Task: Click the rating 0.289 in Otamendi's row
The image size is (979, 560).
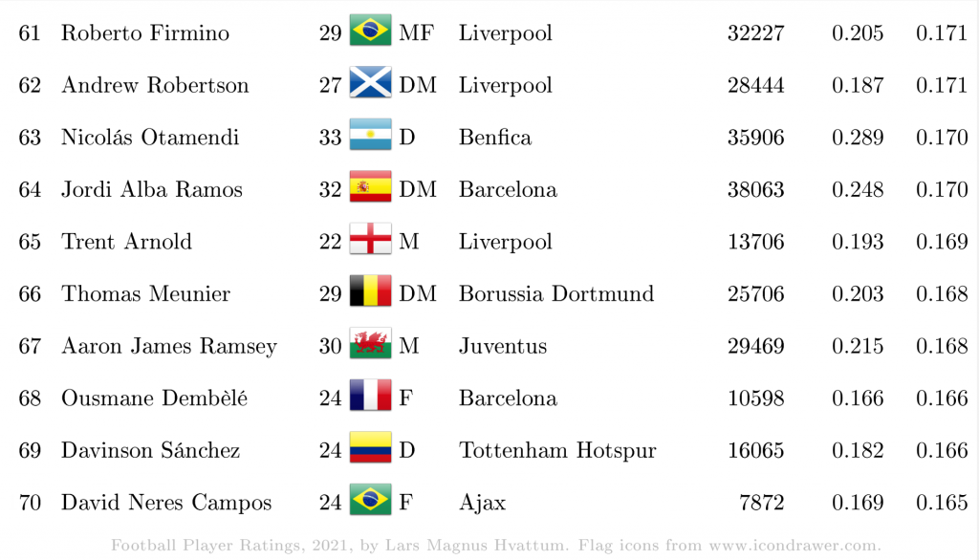Action: click(858, 138)
